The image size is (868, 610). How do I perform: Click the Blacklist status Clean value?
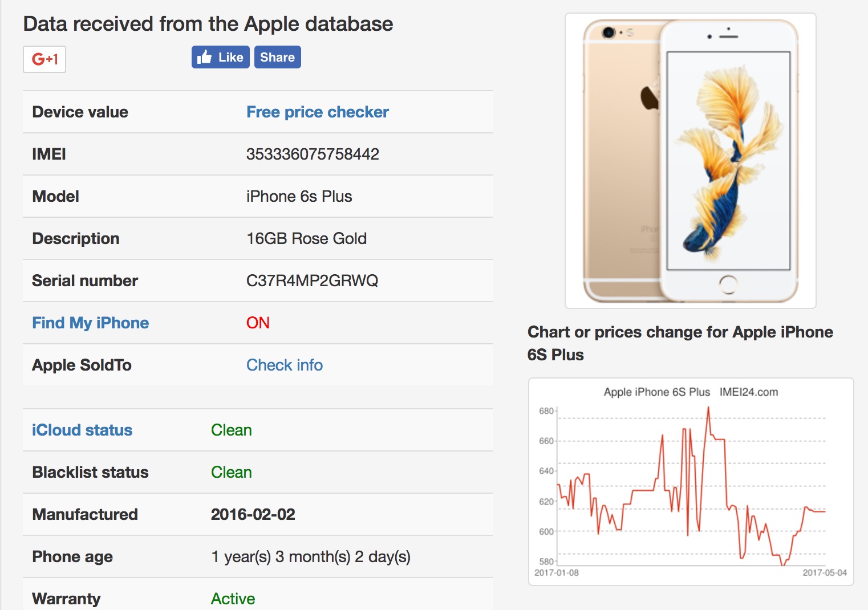coord(231,472)
